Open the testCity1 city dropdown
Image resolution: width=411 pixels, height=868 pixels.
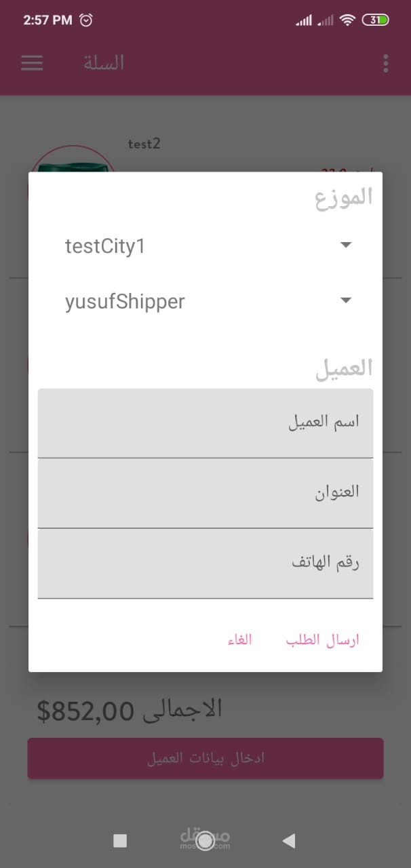coord(203,245)
